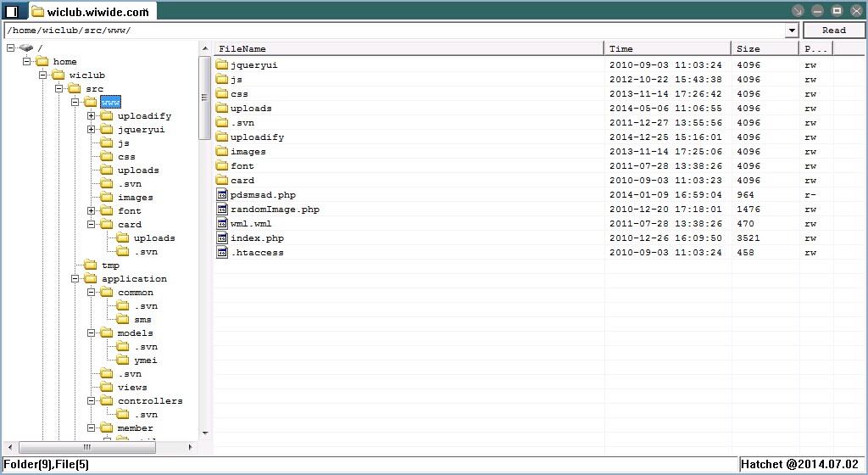Click the tree horizontal scroll-left arrow
Image resolution: width=868 pixels, height=475 pixels.
point(10,447)
